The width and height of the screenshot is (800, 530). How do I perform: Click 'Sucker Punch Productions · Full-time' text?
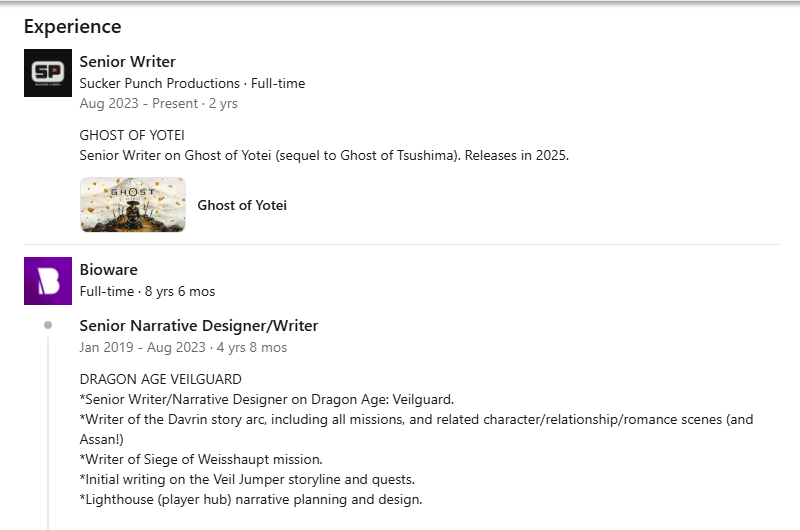[x=192, y=83]
